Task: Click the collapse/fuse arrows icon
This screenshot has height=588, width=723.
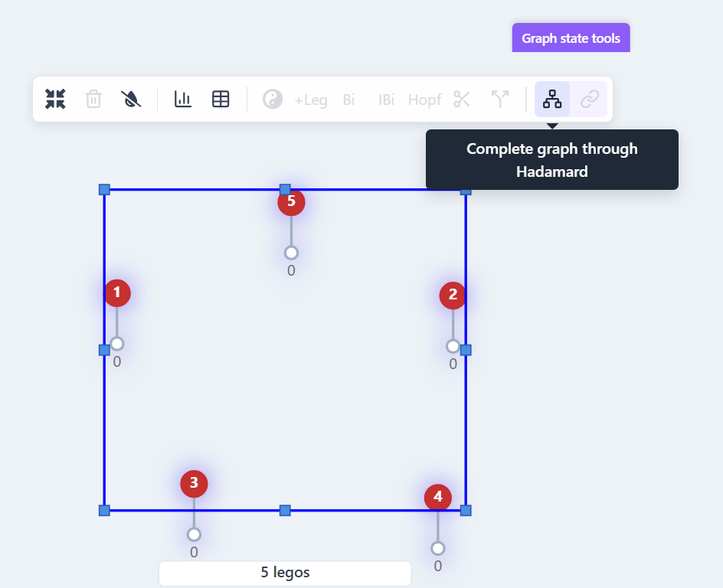Action: [55, 99]
